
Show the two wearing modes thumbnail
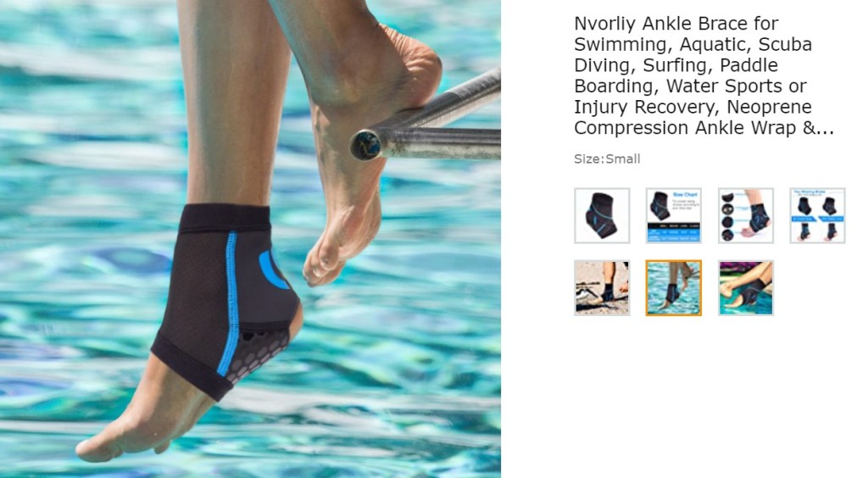click(x=818, y=216)
